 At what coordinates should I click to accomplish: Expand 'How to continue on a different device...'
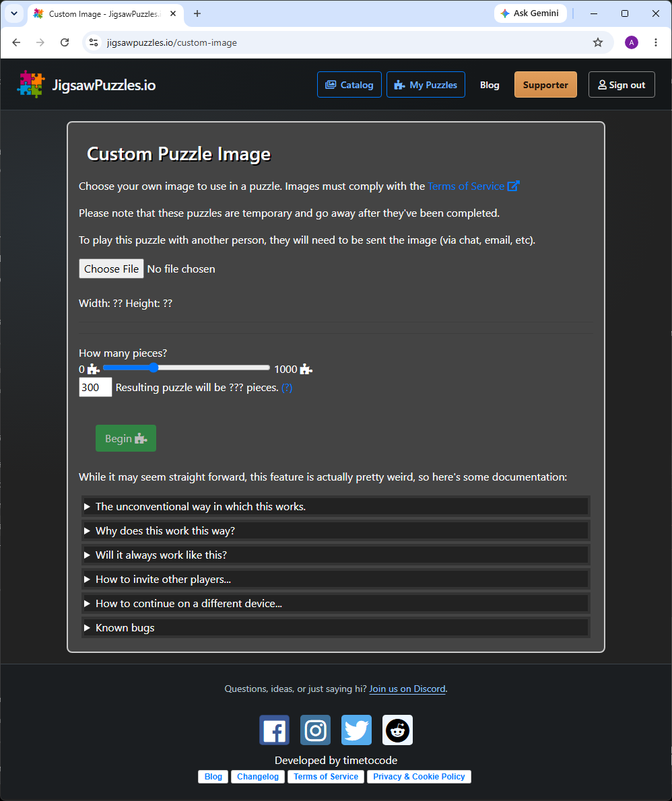pos(336,603)
